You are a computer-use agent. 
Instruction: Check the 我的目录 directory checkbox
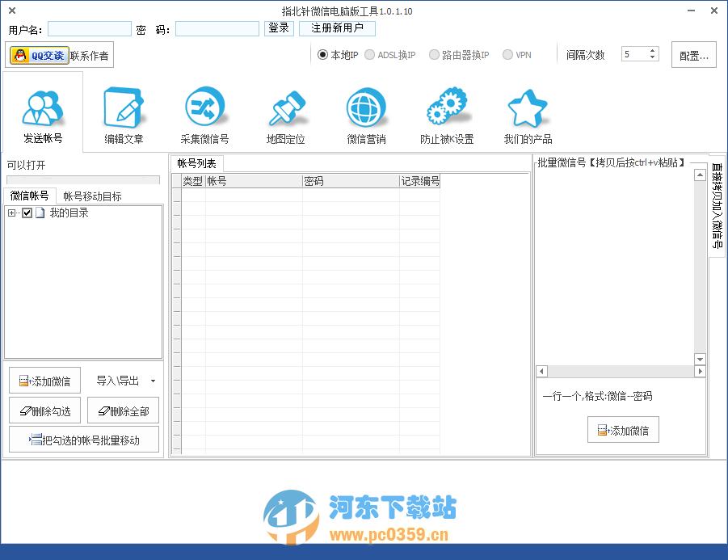(27, 213)
